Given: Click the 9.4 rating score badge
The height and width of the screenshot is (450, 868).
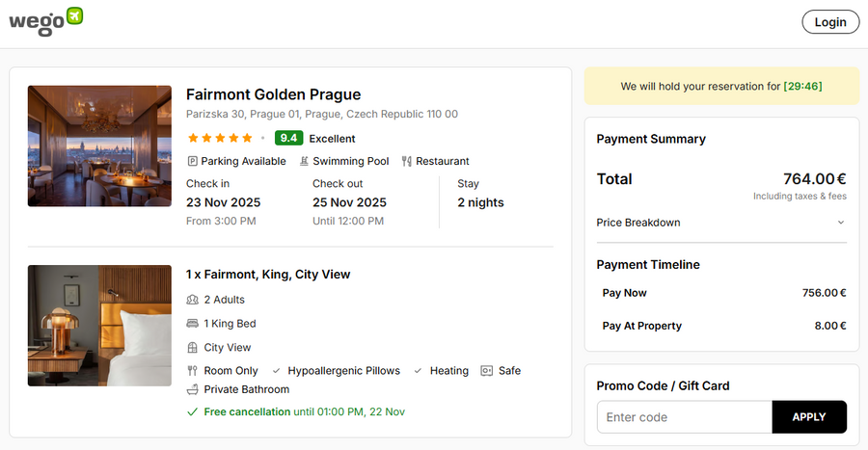Looking at the screenshot, I should [x=288, y=139].
